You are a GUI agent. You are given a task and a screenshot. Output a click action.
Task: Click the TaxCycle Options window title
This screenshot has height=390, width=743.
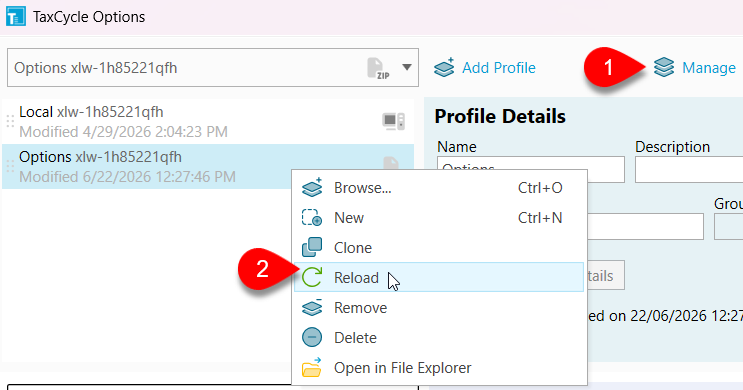coord(89,17)
